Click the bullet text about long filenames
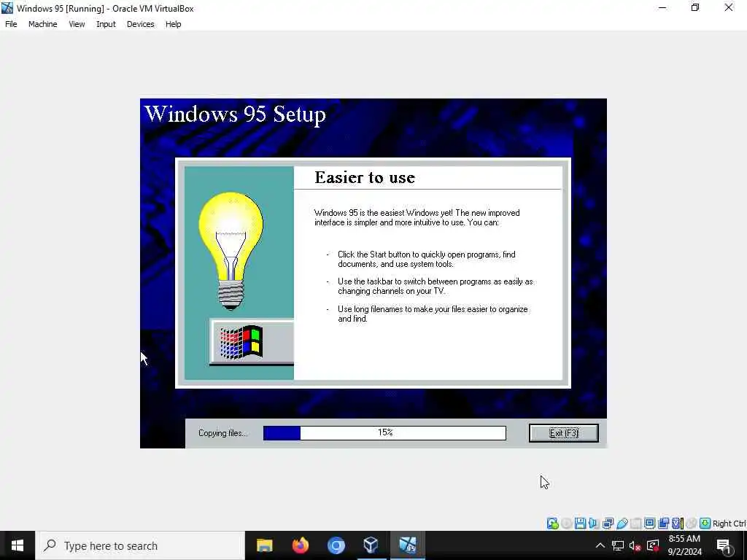This screenshot has width=747, height=560. (433, 314)
